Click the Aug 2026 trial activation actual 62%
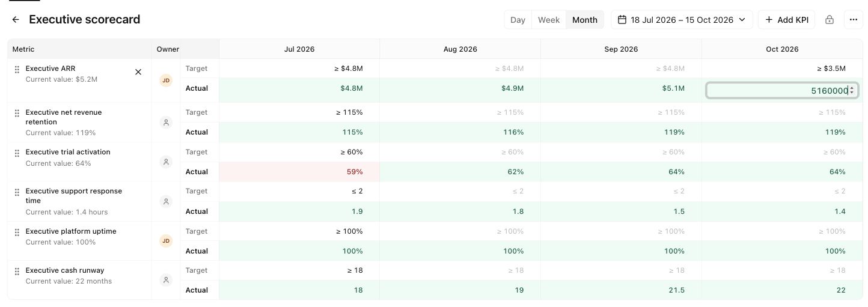 [515, 172]
